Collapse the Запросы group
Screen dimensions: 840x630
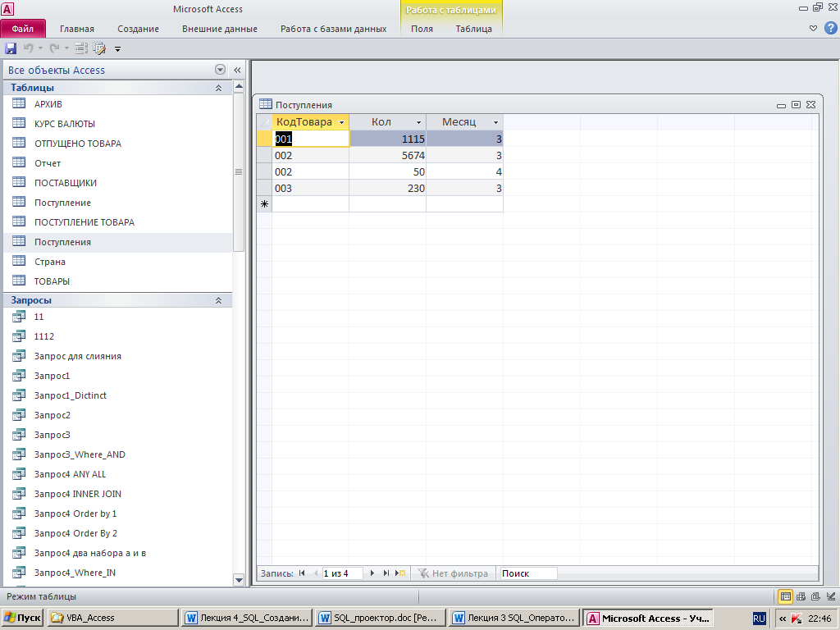coord(218,300)
